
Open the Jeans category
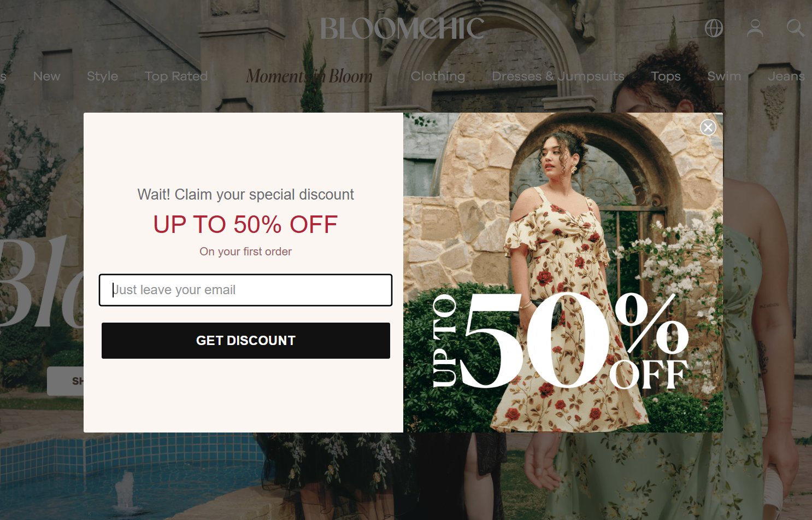[786, 76]
